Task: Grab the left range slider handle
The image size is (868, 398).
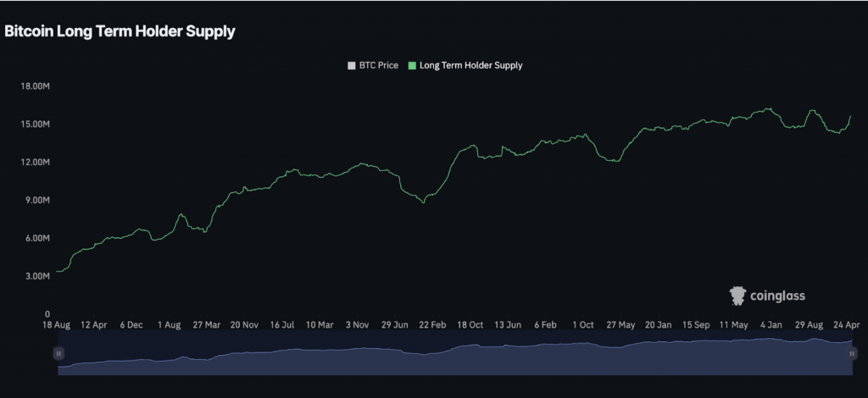Action: tap(58, 353)
